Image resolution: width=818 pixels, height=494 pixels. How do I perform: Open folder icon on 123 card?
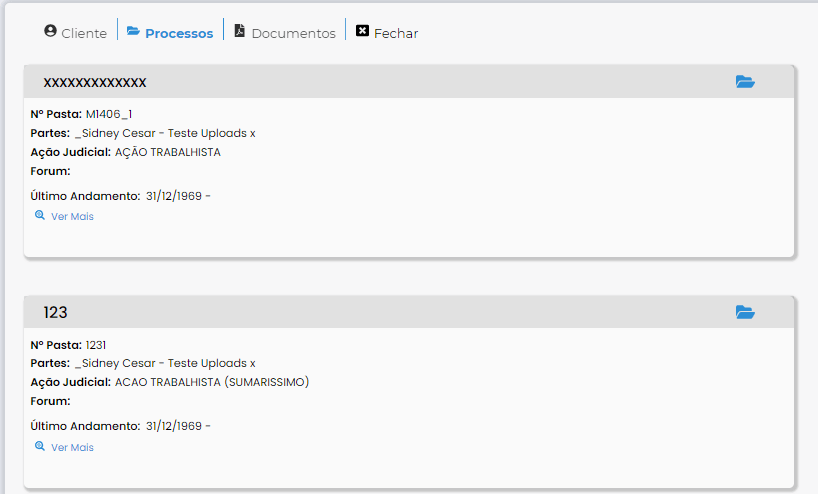pos(745,313)
